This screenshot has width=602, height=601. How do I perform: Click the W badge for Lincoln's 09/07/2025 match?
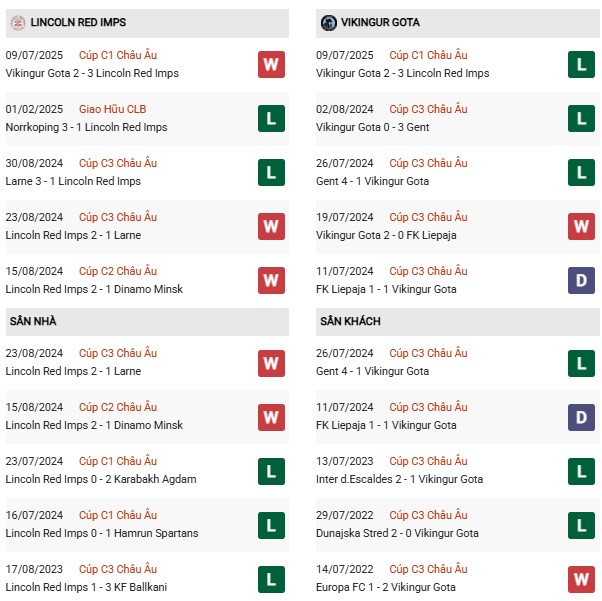[271, 65]
